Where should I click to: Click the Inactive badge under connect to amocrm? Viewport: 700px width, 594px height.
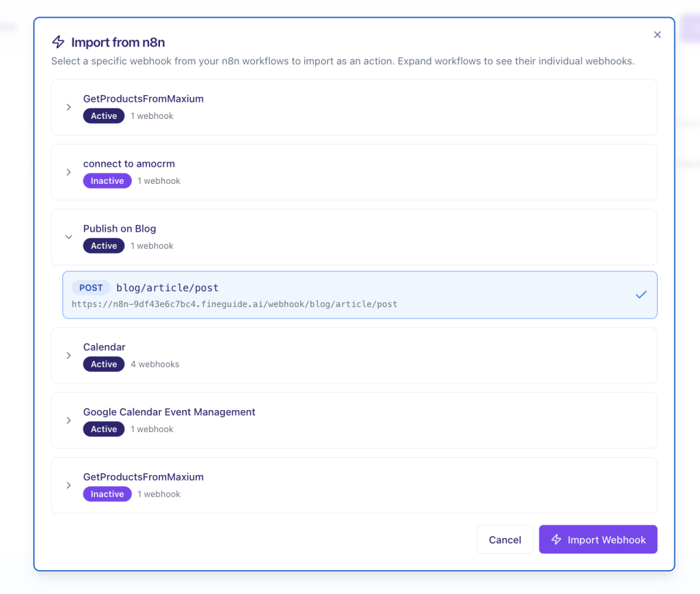click(107, 180)
